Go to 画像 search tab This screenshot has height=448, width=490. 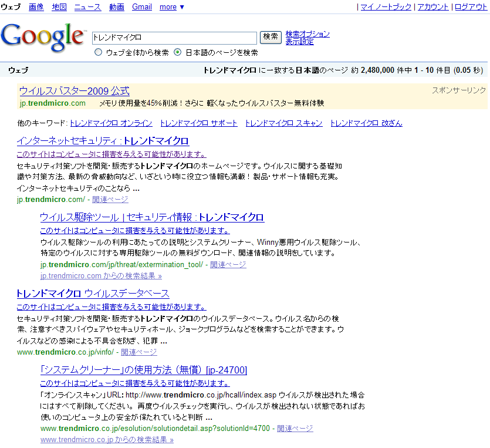point(36,7)
